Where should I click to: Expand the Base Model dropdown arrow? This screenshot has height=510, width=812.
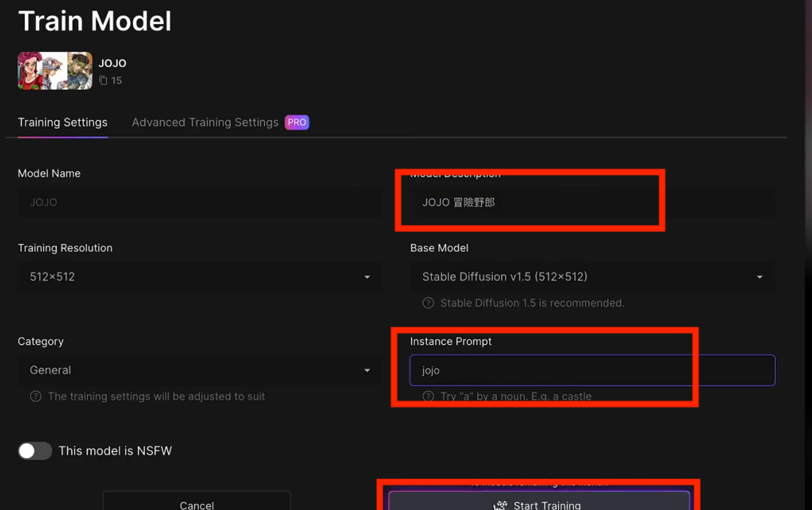point(759,277)
